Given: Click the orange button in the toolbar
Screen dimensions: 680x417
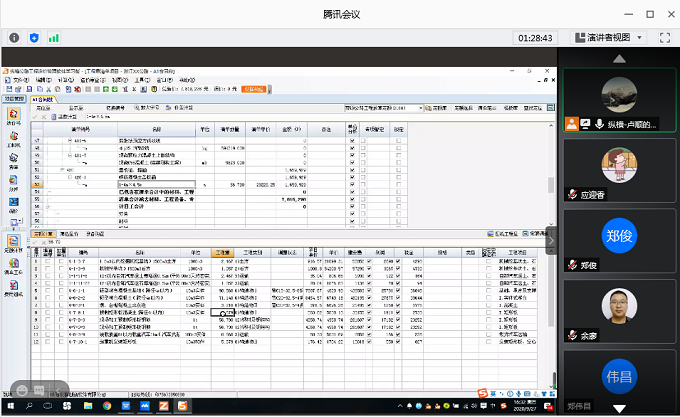Looking at the screenshot, I should 254,89.
